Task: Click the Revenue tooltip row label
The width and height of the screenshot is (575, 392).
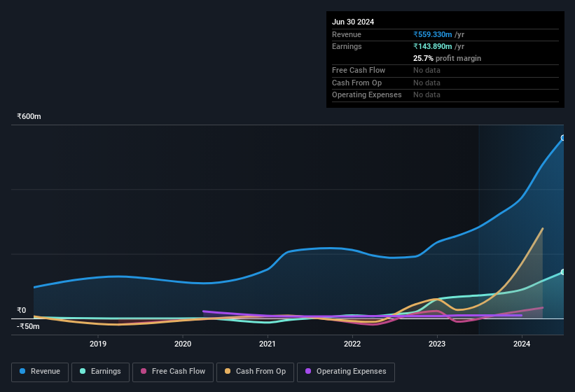Action: pyautogui.click(x=347, y=34)
